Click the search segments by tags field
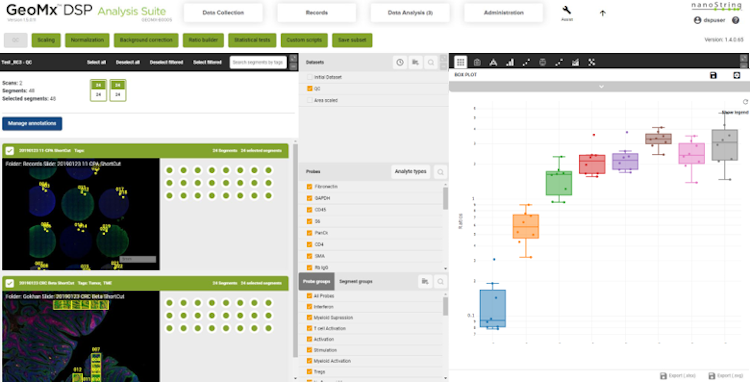This screenshot has width=750, height=385. (x=258, y=63)
